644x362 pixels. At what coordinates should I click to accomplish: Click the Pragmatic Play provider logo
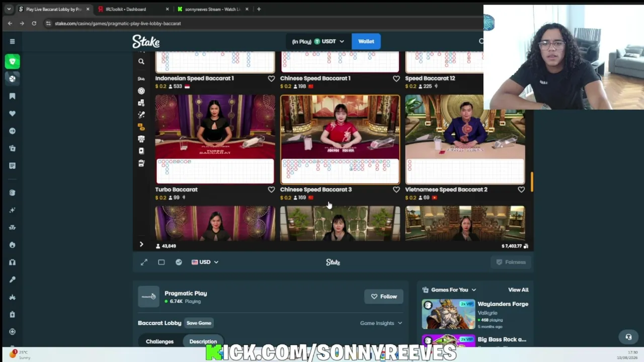[x=148, y=297]
